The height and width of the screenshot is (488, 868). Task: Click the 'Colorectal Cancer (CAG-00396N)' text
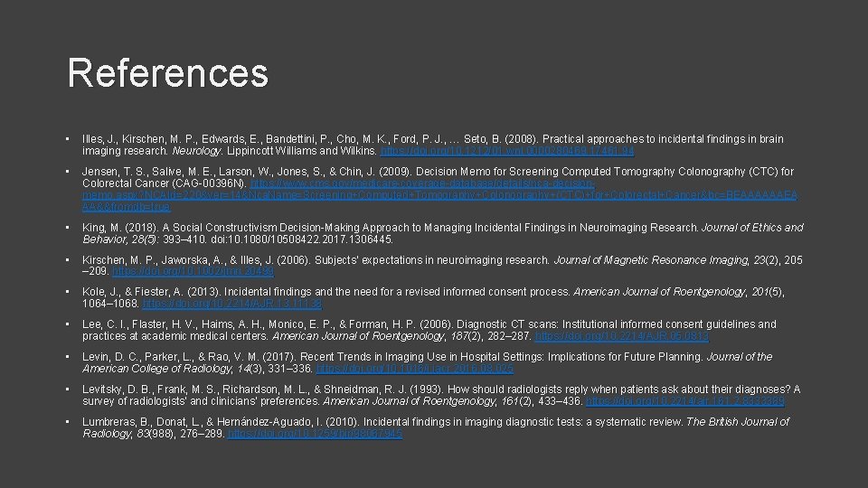[164, 183]
